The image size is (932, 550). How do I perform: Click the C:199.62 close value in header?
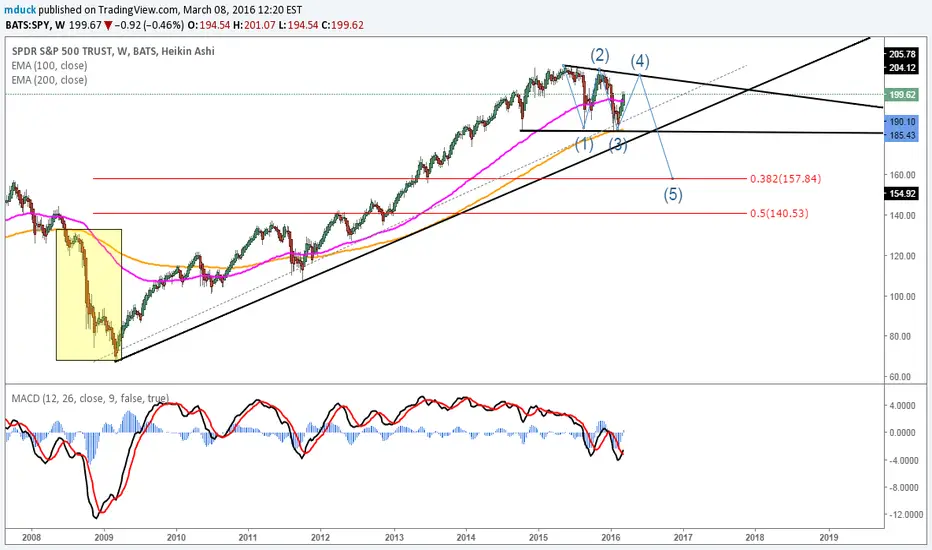pos(340,25)
